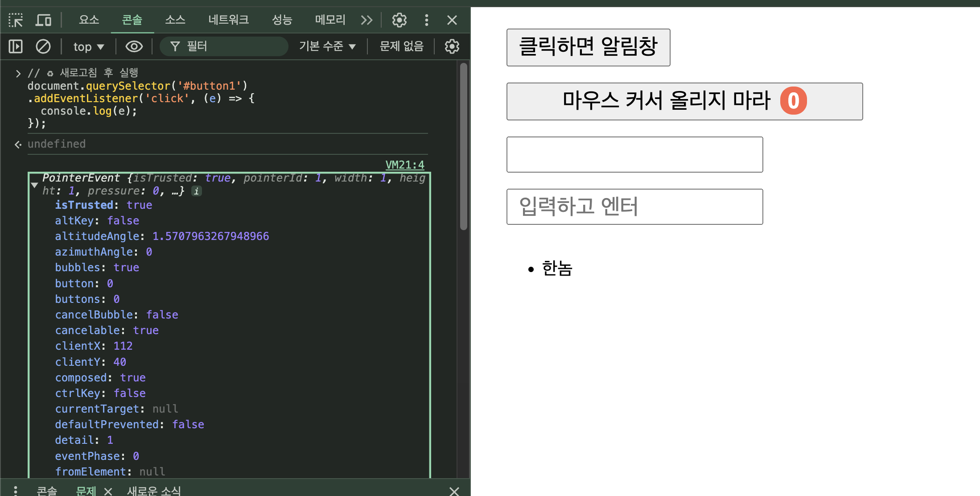Viewport: 980px width, 496px height.
Task: Open the top context dropdown
Action: point(88,46)
